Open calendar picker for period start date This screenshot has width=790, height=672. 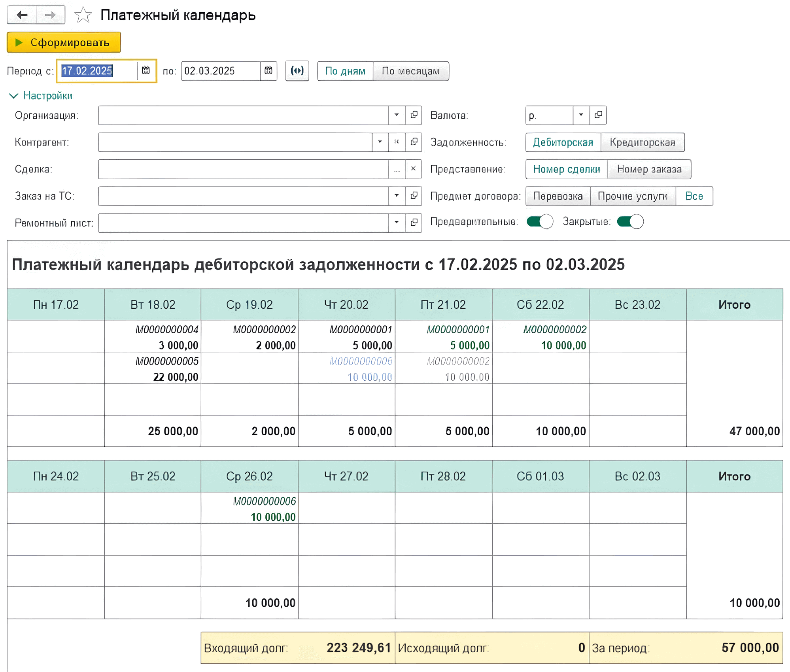(146, 71)
